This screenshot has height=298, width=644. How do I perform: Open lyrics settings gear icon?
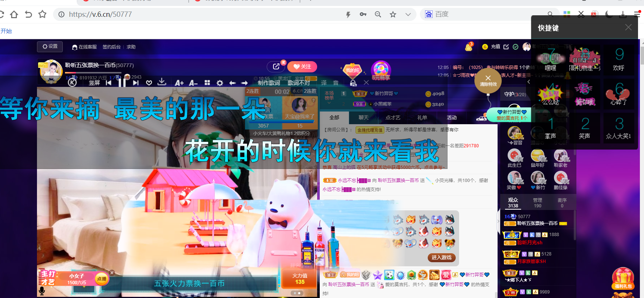(x=220, y=83)
